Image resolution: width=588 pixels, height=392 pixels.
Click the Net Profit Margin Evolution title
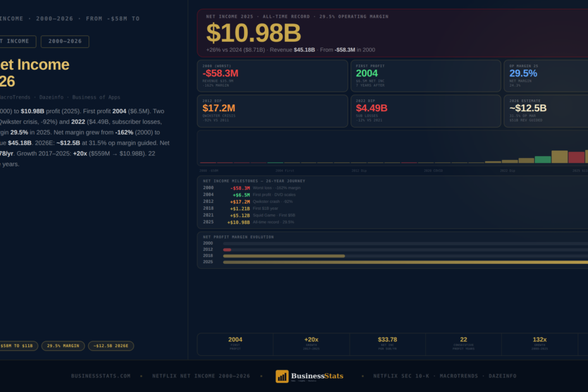click(x=238, y=237)
